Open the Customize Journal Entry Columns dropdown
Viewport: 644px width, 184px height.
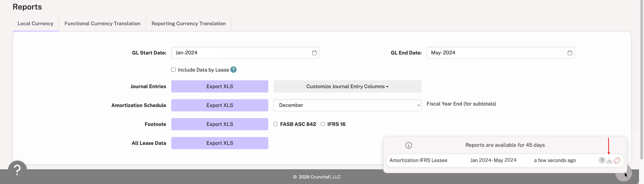tap(347, 86)
